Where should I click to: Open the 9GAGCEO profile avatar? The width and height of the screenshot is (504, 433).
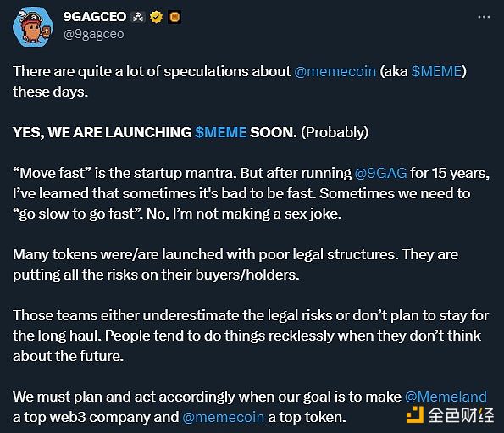(x=33, y=27)
